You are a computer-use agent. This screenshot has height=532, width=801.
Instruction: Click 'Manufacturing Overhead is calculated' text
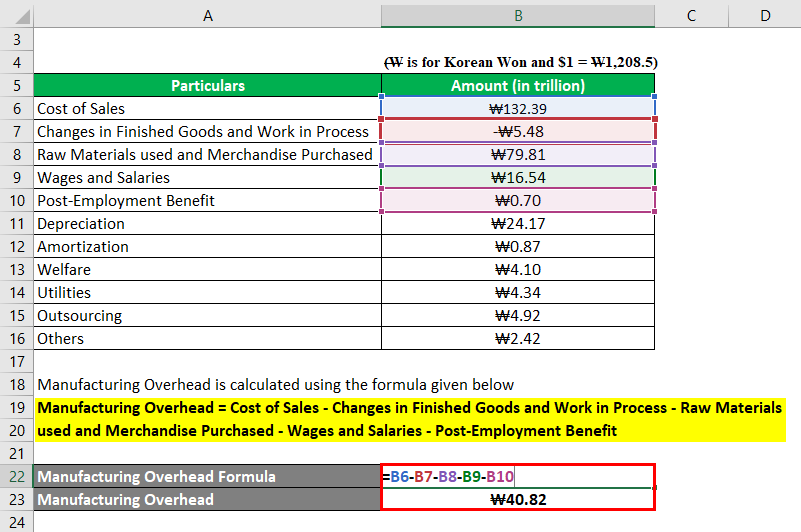click(x=276, y=384)
